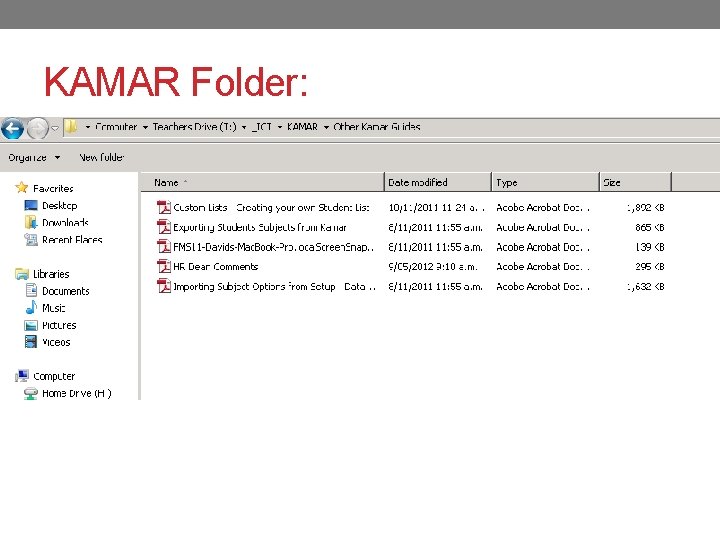Click the 139 KB size cell
The height and width of the screenshot is (540, 720).
tap(650, 247)
